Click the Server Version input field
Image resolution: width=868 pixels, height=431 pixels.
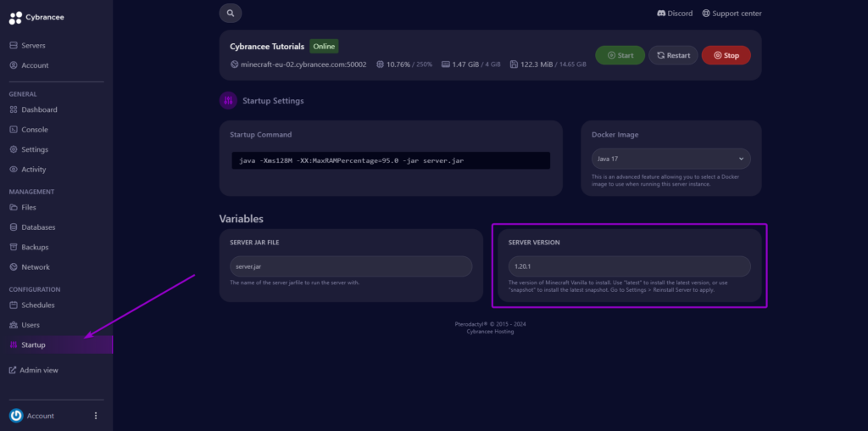coord(630,266)
